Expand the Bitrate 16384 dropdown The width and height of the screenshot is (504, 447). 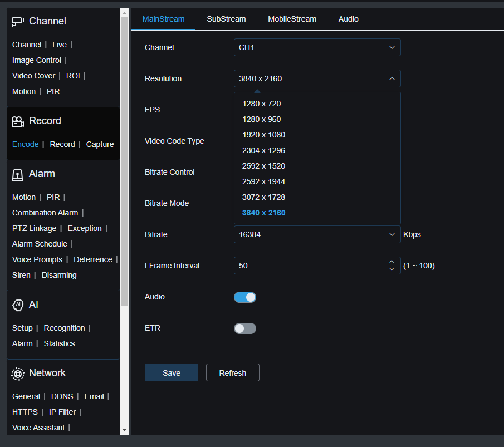317,234
